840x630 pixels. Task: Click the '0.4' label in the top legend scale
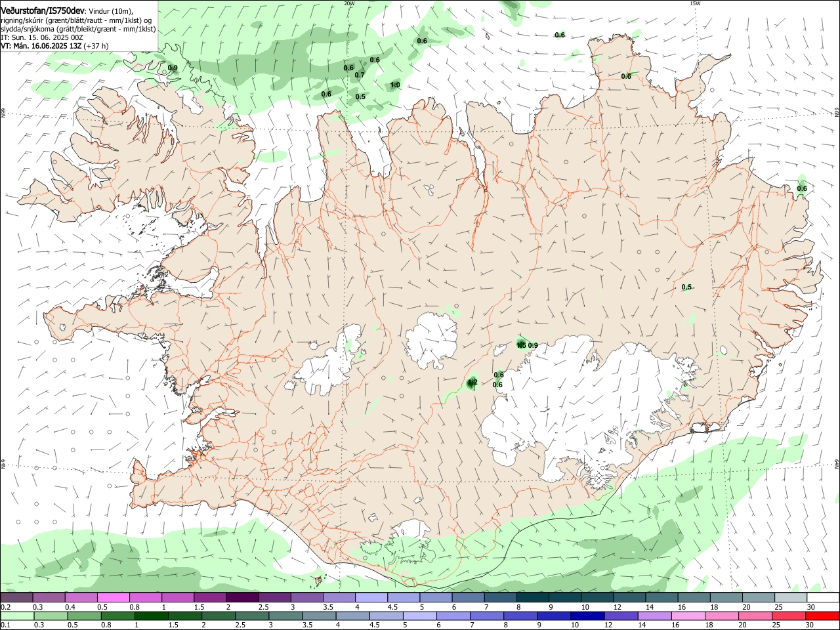(x=70, y=607)
